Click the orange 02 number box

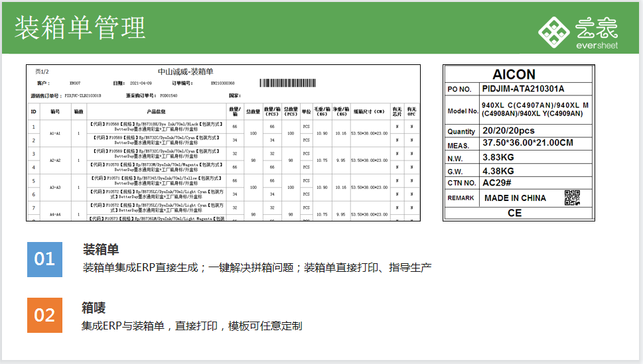click(44, 315)
